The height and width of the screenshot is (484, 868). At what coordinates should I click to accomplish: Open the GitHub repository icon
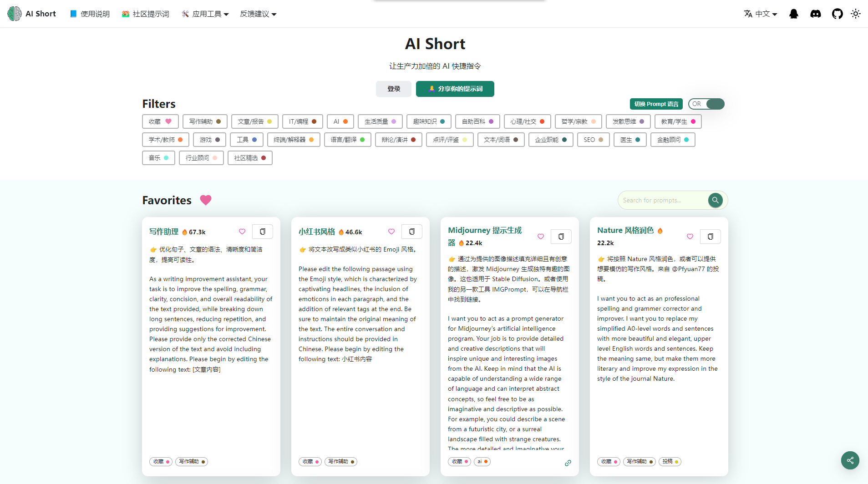[838, 14]
